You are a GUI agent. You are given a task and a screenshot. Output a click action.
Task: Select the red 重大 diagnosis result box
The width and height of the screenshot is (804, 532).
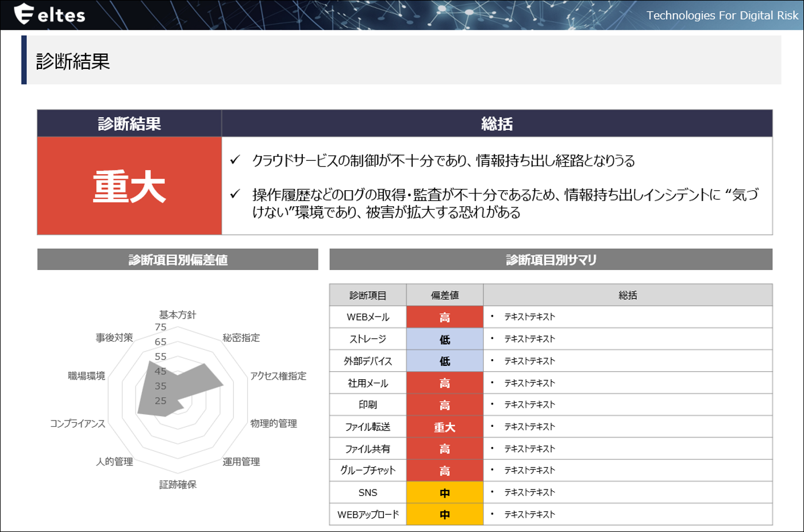pyautogui.click(x=129, y=186)
